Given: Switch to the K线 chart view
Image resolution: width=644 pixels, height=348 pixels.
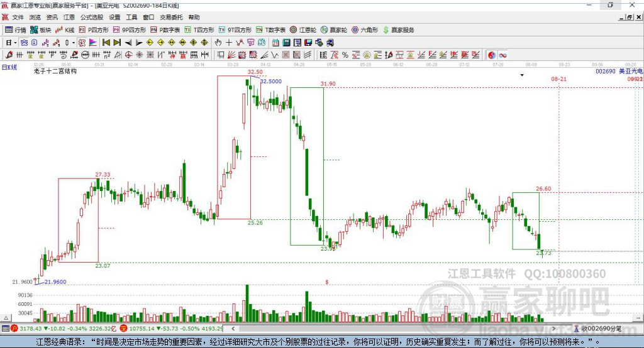Looking at the screenshot, I should (x=65, y=30).
